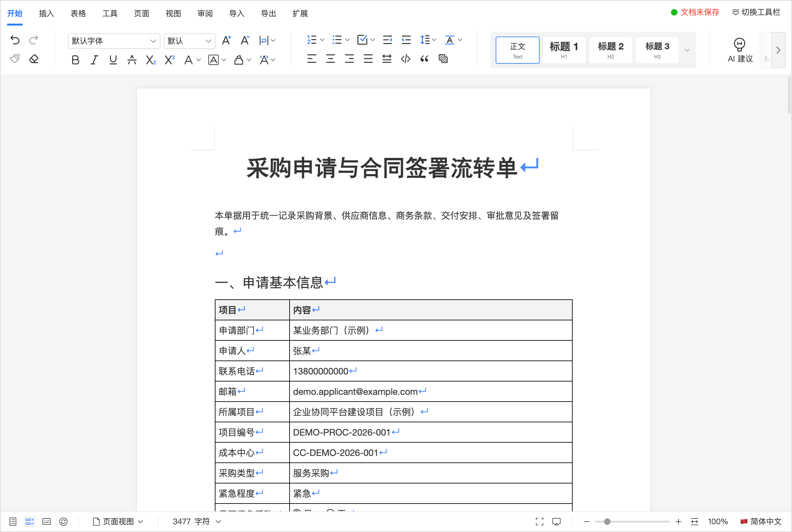Toggle paragraph marks icon in status bar

30,521
